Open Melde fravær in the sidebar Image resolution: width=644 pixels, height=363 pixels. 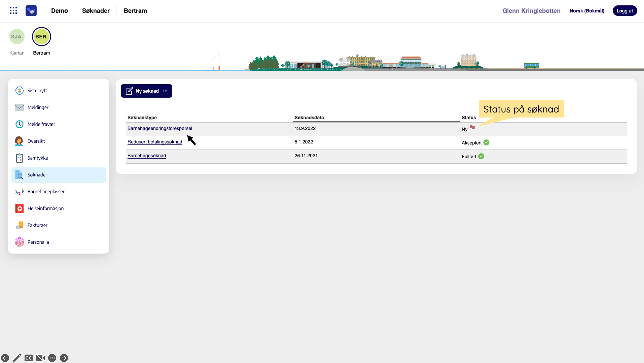pyautogui.click(x=41, y=124)
